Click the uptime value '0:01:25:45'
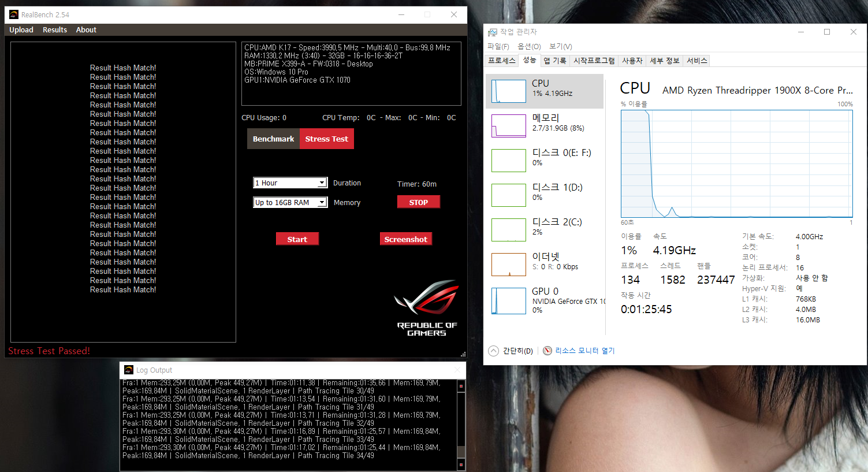 (646, 309)
